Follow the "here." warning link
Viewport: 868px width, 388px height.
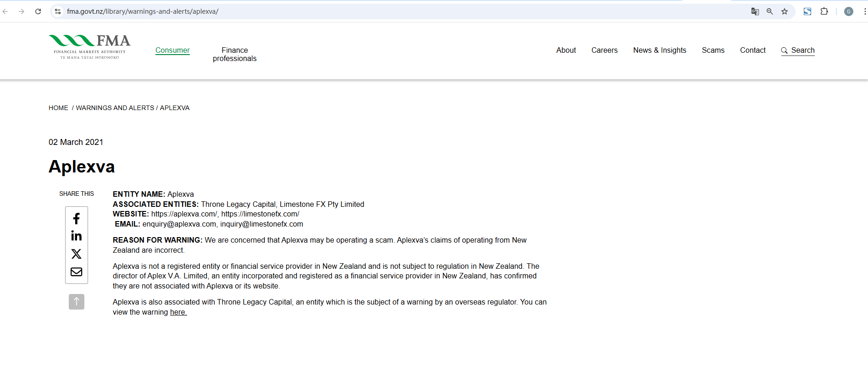178,312
